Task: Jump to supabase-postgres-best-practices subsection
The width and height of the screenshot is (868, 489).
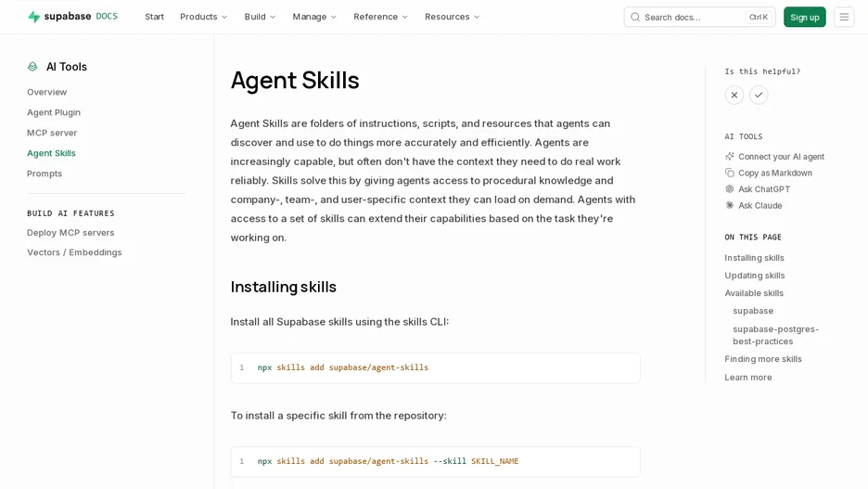Action: point(775,335)
